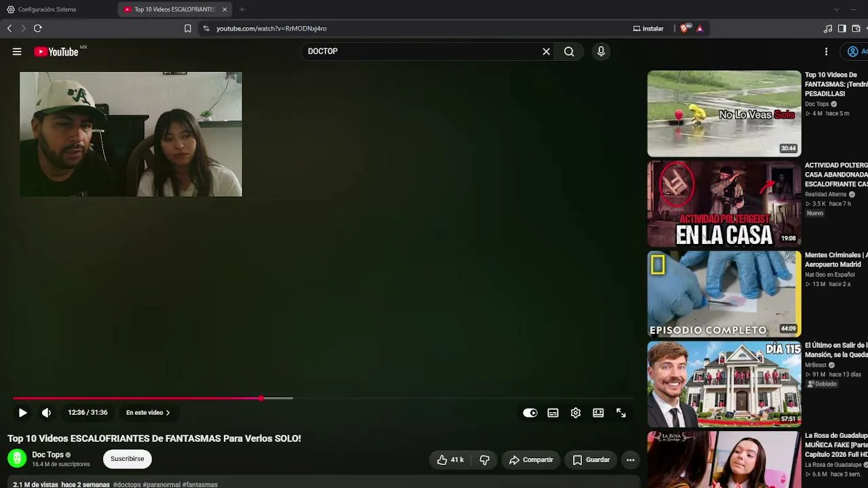Open the Brave Wallet icon
Image resolution: width=868 pixels, height=488 pixels.
point(856,28)
